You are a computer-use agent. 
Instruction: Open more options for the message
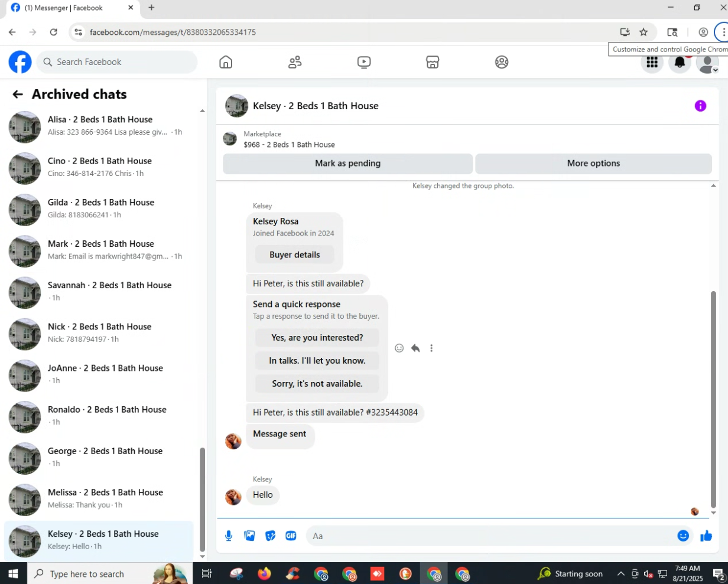click(x=431, y=348)
